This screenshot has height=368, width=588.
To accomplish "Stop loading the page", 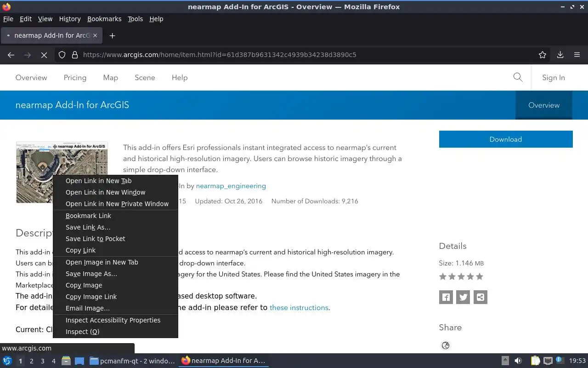I will (44, 55).
